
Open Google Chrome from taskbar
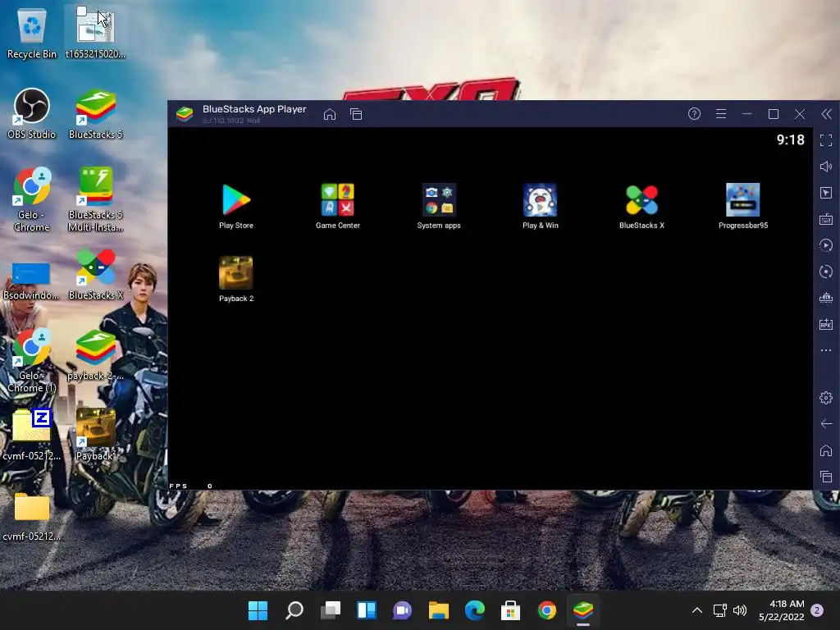click(547, 610)
